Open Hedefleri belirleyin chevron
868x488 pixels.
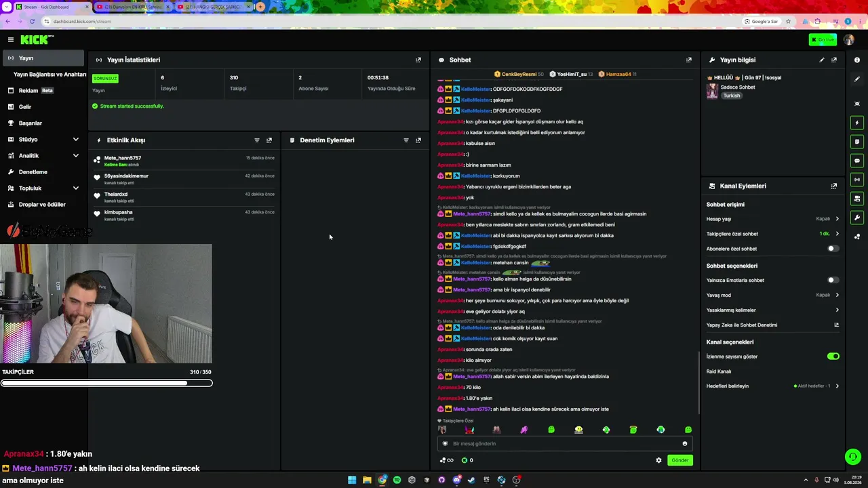point(837,386)
